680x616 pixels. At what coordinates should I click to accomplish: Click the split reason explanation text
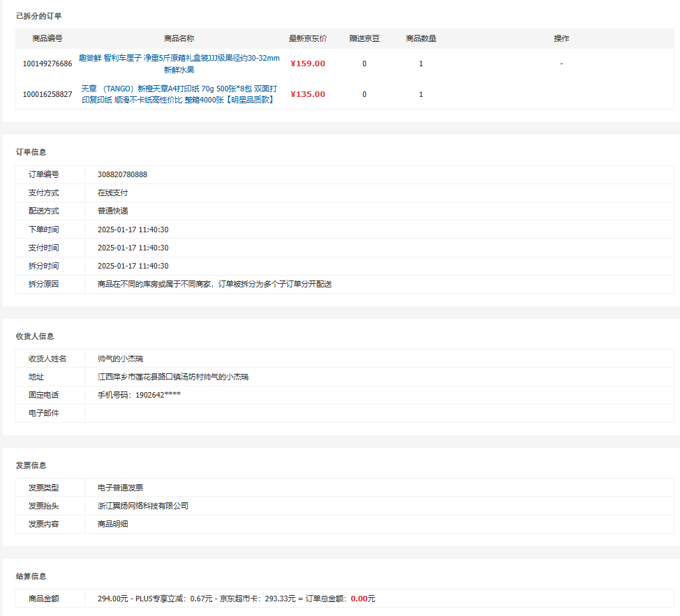pyautogui.click(x=214, y=284)
